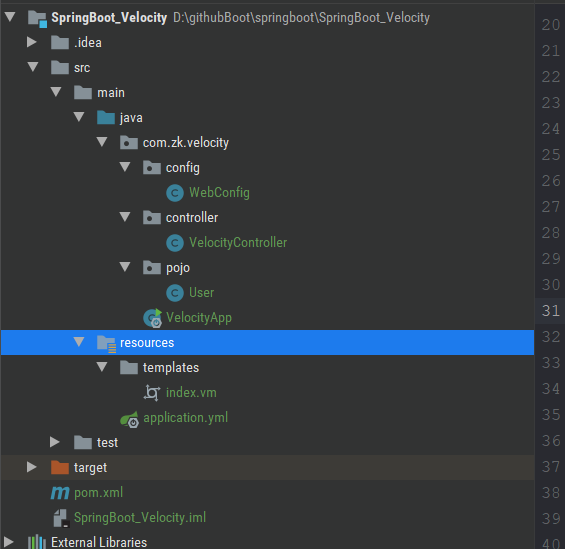565x549 pixels.
Task: Click the User class icon
Action: pyautogui.click(x=175, y=293)
